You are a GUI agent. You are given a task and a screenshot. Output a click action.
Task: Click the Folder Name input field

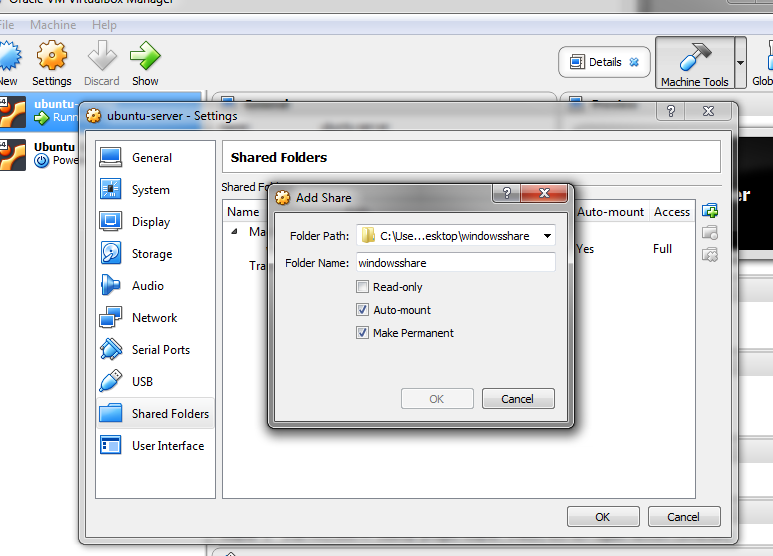[456, 263]
